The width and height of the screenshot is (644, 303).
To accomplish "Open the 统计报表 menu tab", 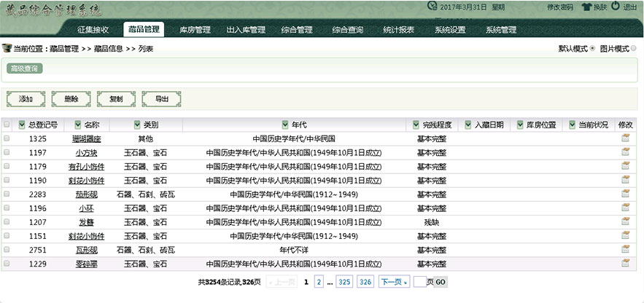I will point(399,30).
